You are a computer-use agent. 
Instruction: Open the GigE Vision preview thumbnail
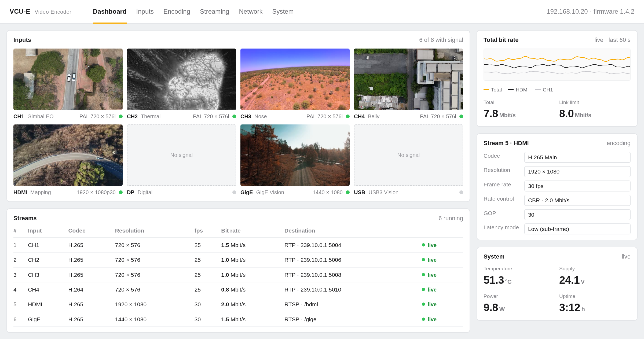pos(295,155)
